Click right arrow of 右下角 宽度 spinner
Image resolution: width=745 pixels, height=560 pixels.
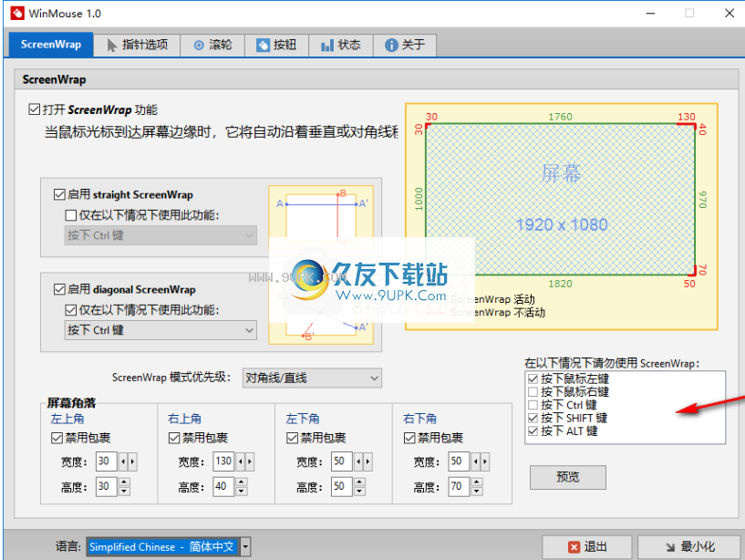click(485, 461)
